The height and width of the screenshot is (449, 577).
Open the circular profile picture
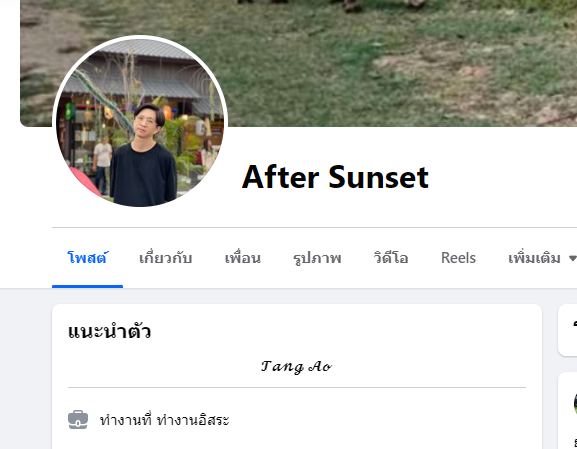click(140, 121)
